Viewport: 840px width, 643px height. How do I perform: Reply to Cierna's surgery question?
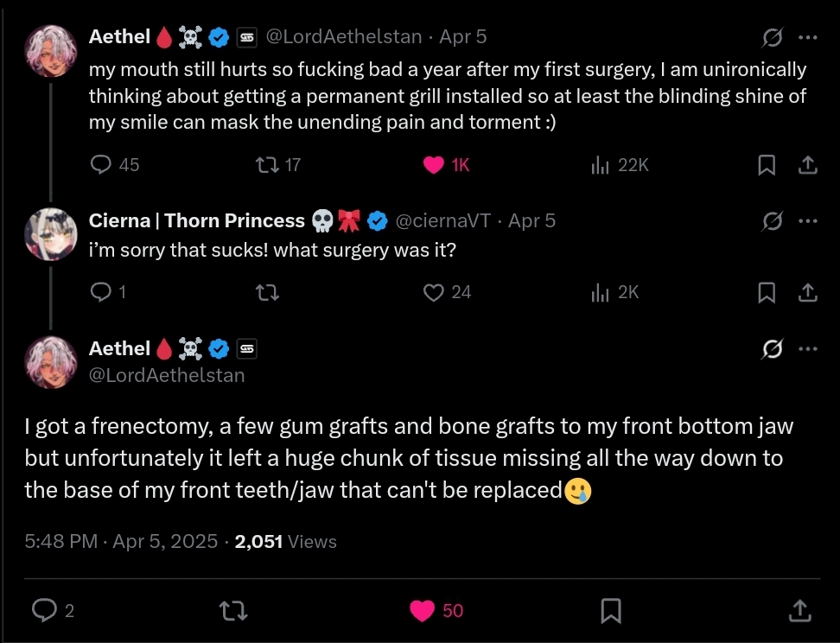tap(102, 292)
